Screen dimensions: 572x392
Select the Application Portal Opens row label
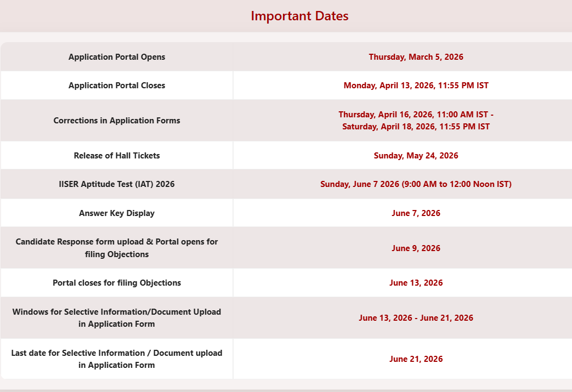tap(117, 57)
